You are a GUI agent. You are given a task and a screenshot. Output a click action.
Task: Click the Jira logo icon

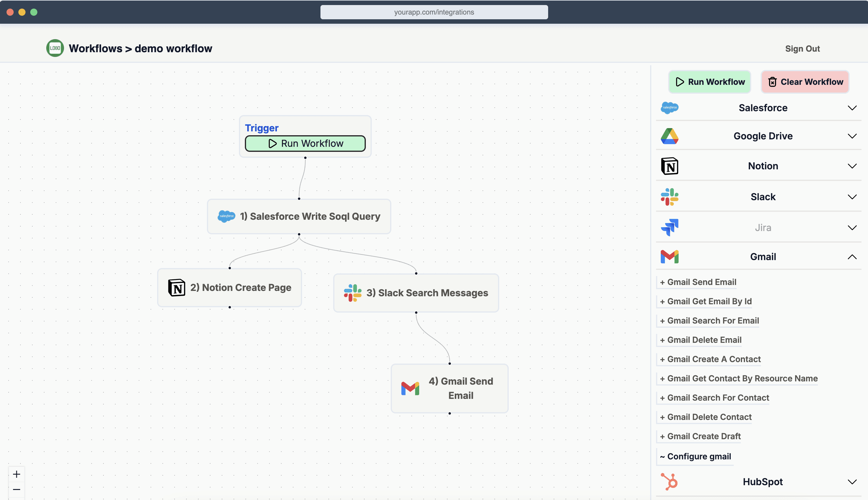[x=669, y=227]
